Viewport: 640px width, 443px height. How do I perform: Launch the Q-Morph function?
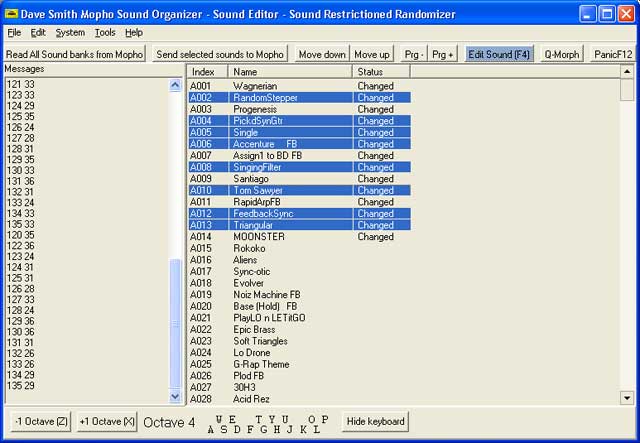coord(562,54)
